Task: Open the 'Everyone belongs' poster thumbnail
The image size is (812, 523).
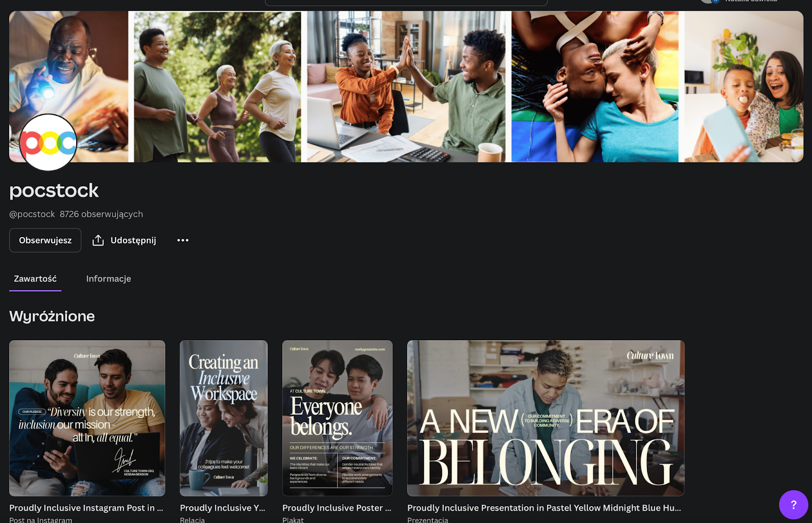Action: pos(337,418)
